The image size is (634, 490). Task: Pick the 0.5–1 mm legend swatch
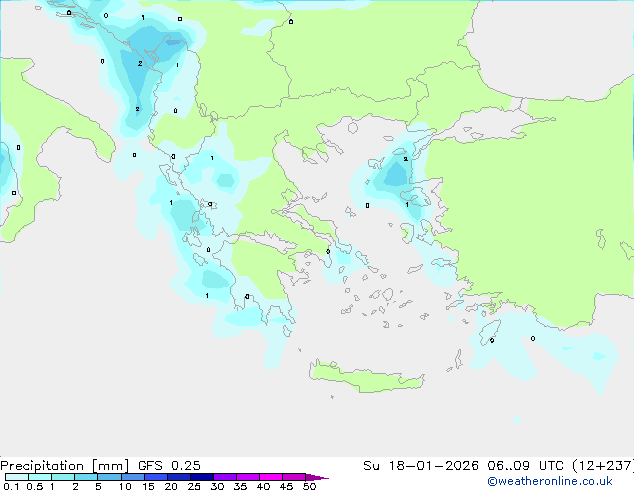pos(40,477)
